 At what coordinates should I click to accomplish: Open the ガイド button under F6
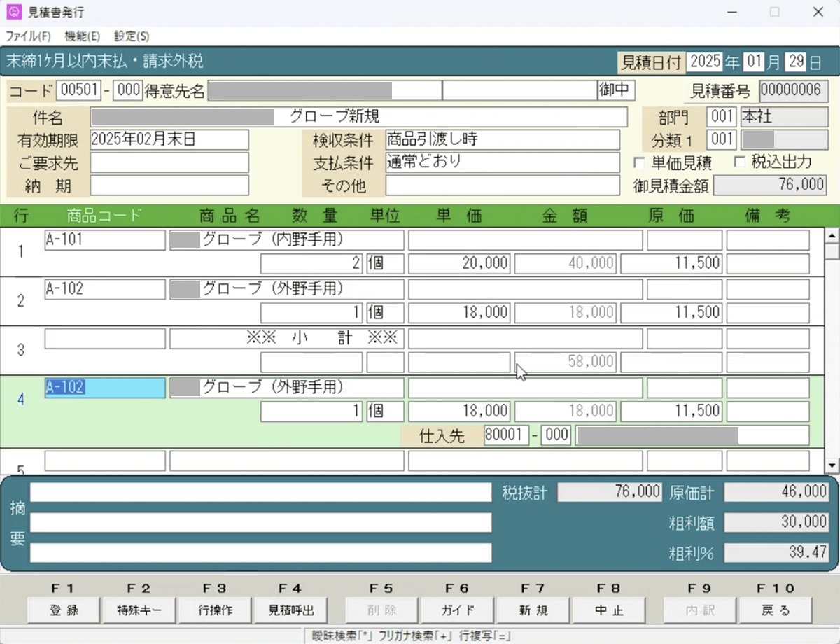pos(457,610)
